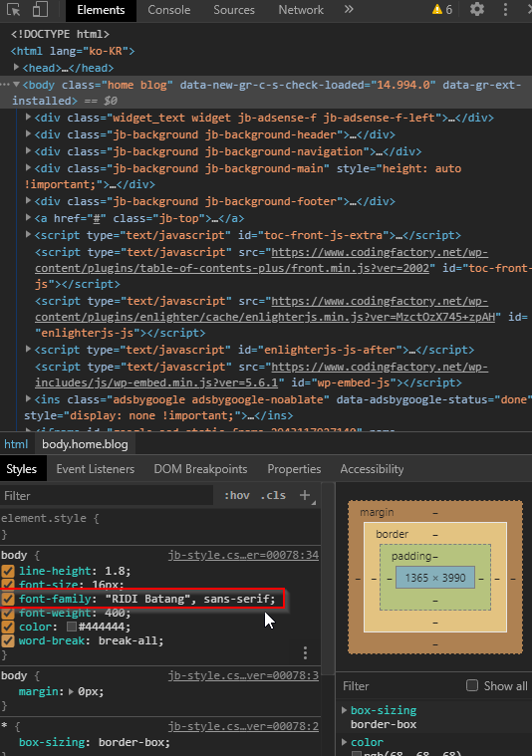
Task: Open the Properties pane tab
Action: 294,469
